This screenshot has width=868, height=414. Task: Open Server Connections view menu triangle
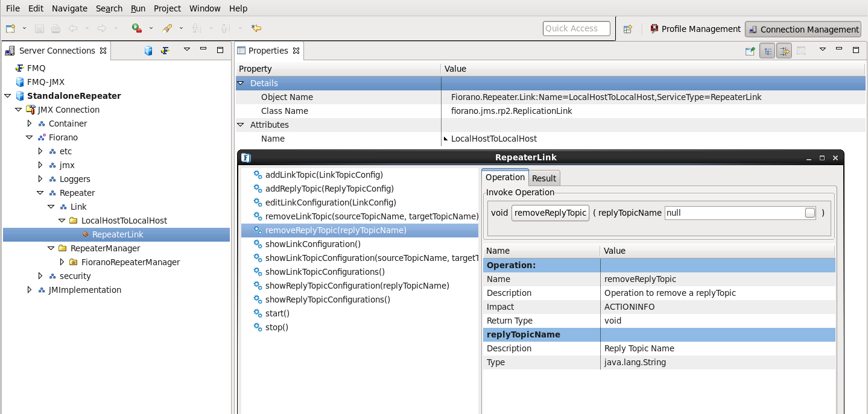click(187, 49)
